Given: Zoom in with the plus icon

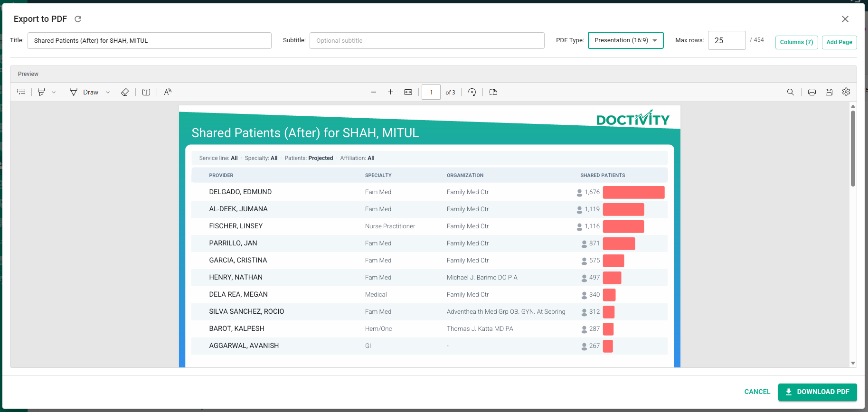Looking at the screenshot, I should [x=390, y=92].
